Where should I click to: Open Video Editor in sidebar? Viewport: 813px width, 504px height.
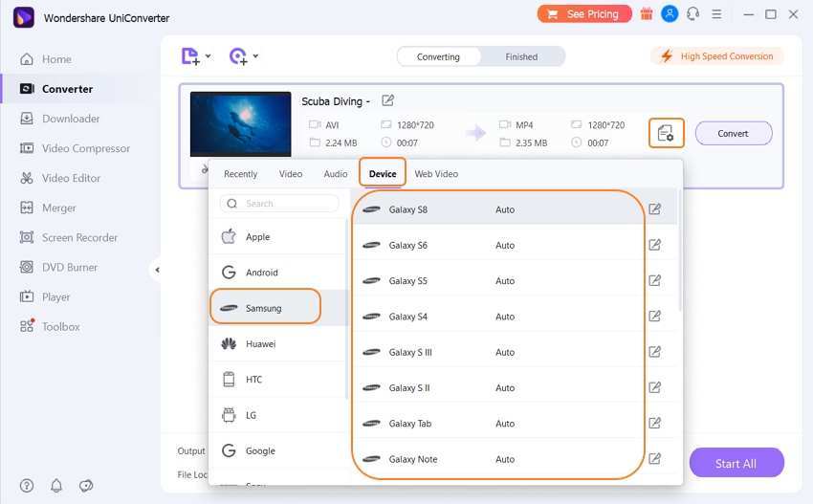point(59,178)
